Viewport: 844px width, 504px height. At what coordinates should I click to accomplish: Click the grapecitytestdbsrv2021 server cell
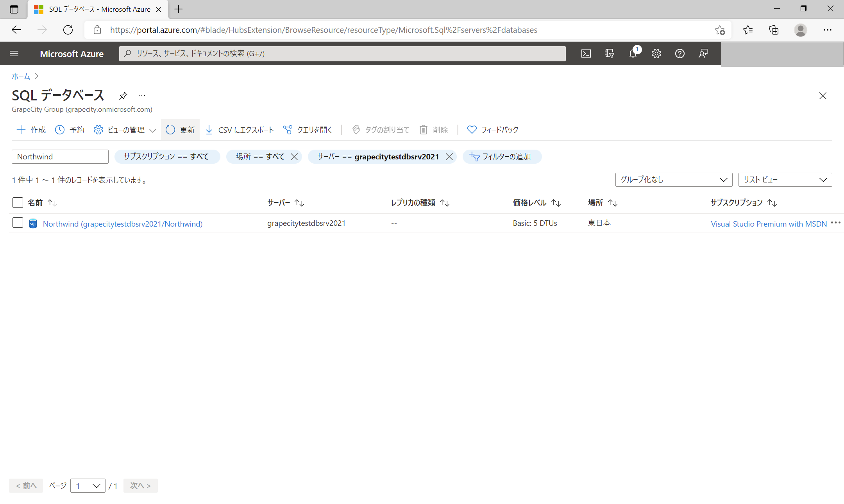point(306,223)
